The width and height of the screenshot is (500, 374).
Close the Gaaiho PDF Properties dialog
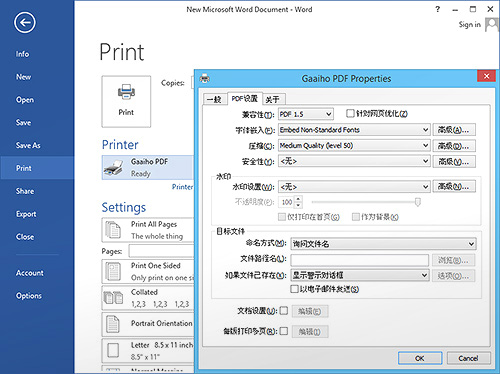click(x=486, y=76)
